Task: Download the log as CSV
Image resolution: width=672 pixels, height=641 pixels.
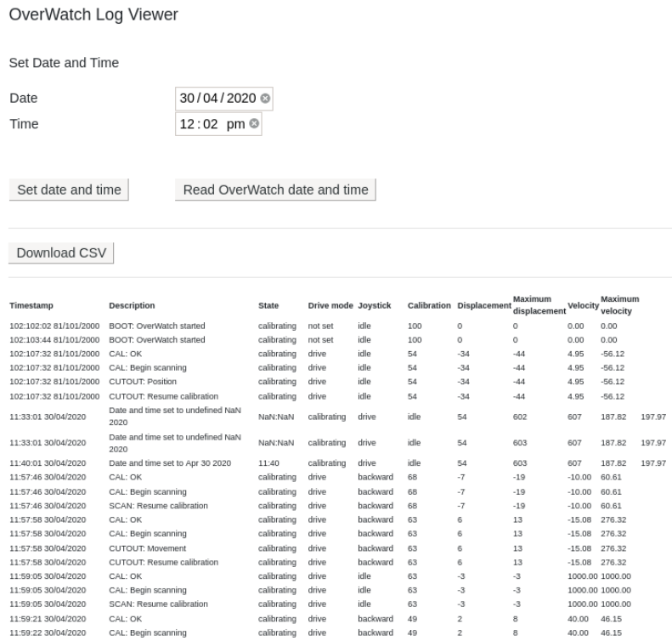Action: click(x=61, y=252)
